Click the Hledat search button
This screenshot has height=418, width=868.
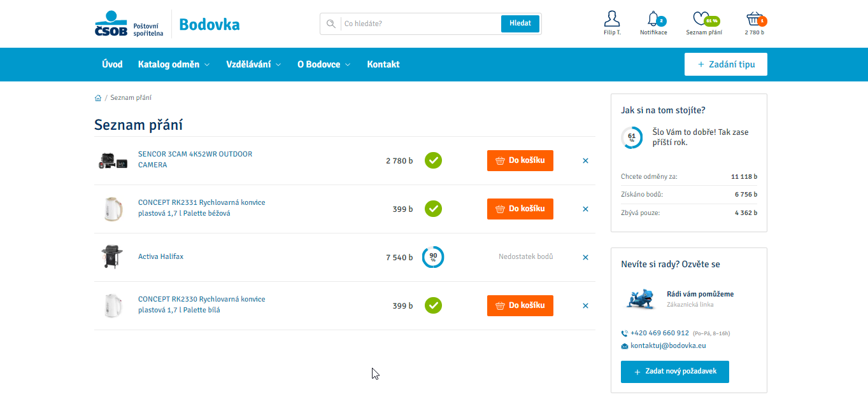point(520,24)
